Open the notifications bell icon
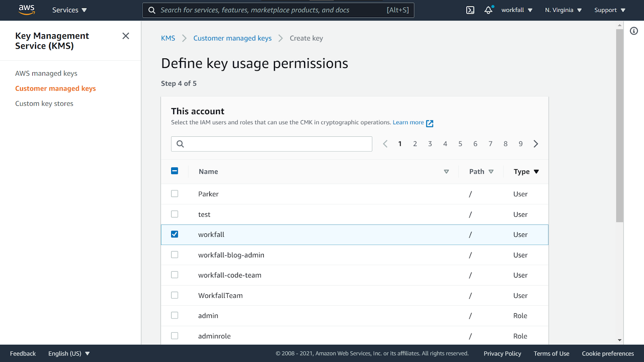 pos(488,10)
